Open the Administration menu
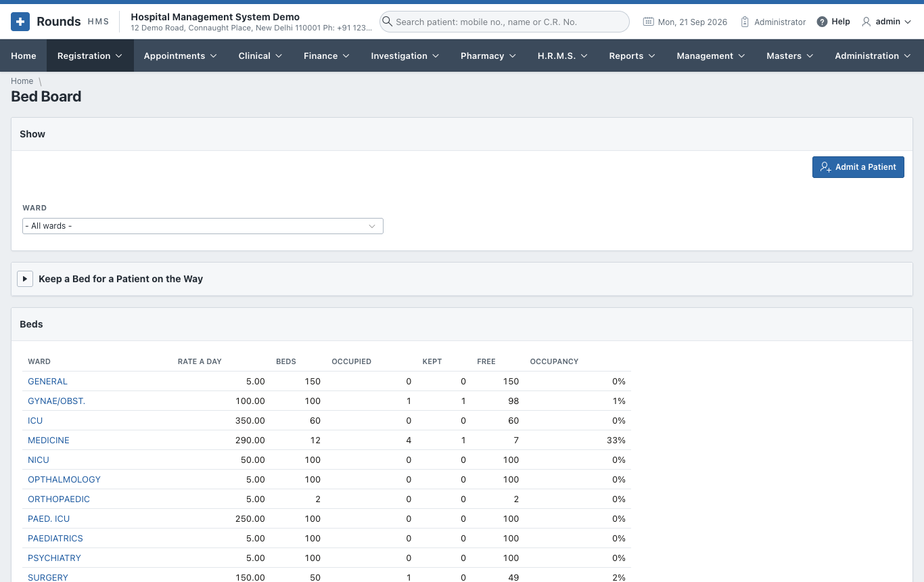The image size is (924, 582). coord(873,55)
